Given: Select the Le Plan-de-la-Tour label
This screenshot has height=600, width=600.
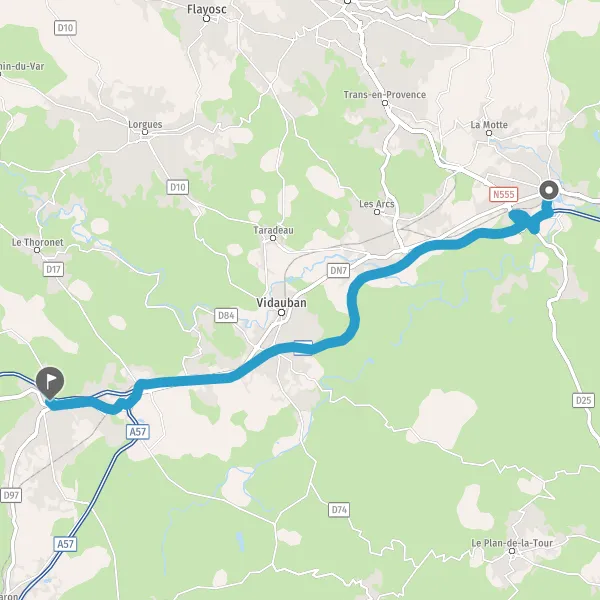Looking at the screenshot, I should tap(512, 543).
